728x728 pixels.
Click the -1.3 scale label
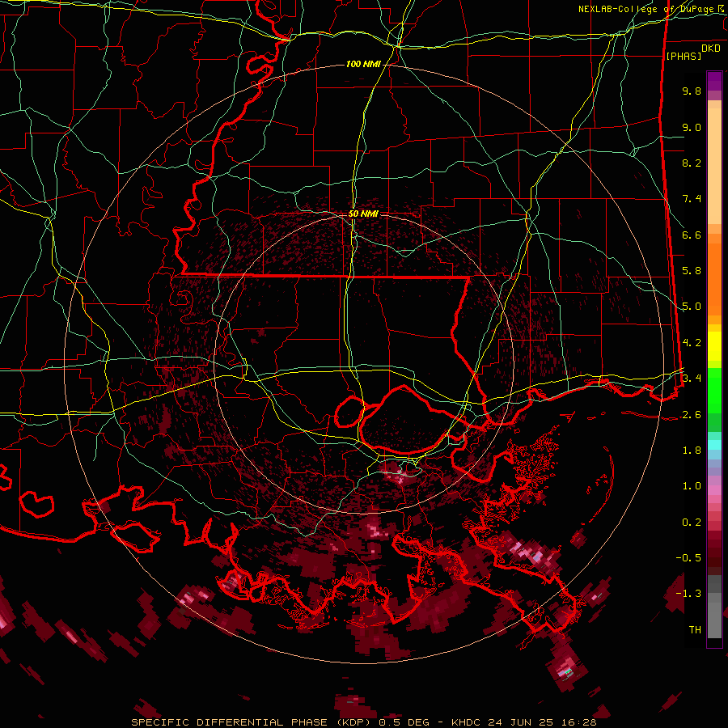(688, 594)
